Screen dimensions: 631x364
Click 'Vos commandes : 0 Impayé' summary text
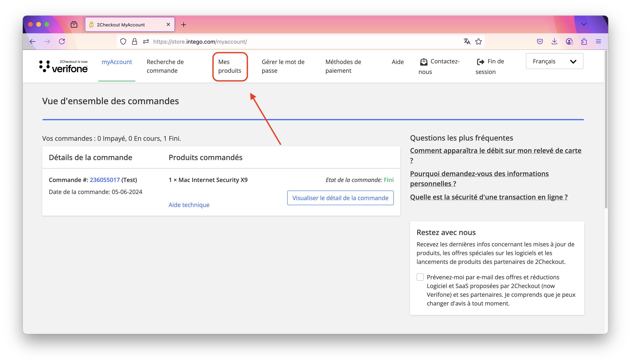point(111,138)
